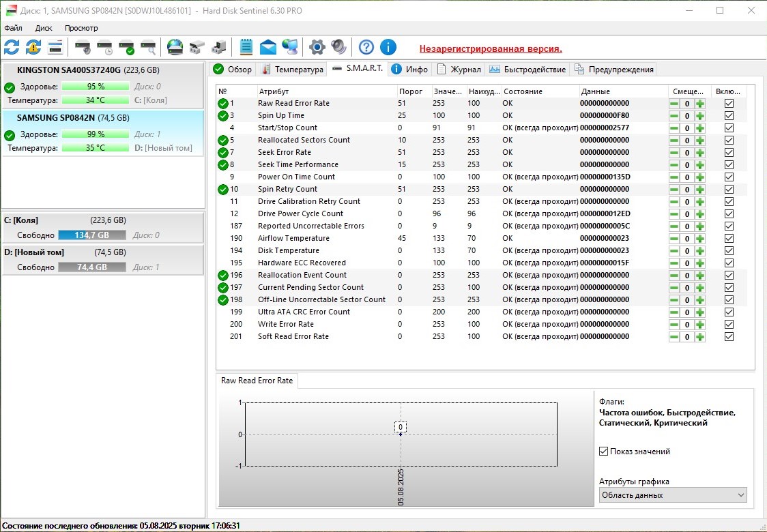Viewport: 767px width, 532px height.
Task: Click the notepad report icon in toolbar
Action: coord(246,47)
